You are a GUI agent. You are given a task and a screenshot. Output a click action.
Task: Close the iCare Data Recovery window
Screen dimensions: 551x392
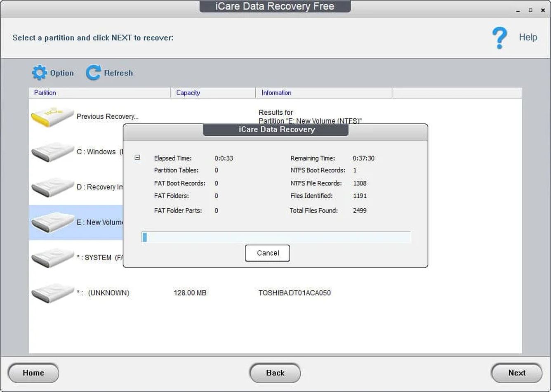coord(543,10)
